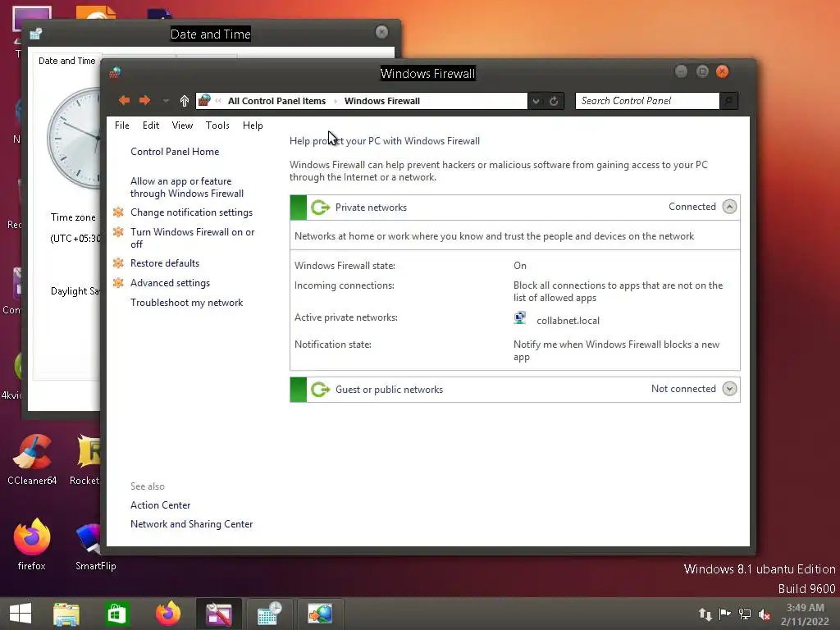The width and height of the screenshot is (840, 630).
Task: Open address bar history dropdown
Action: click(536, 101)
